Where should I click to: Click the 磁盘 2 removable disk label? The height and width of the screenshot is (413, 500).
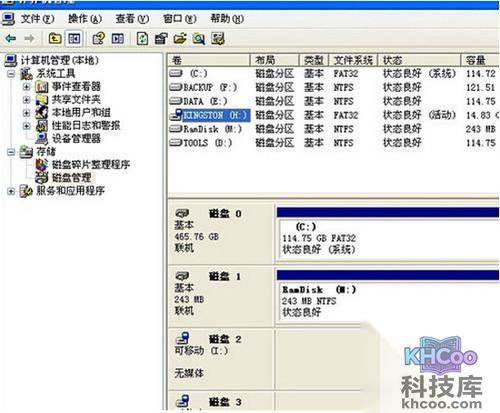click(225, 339)
